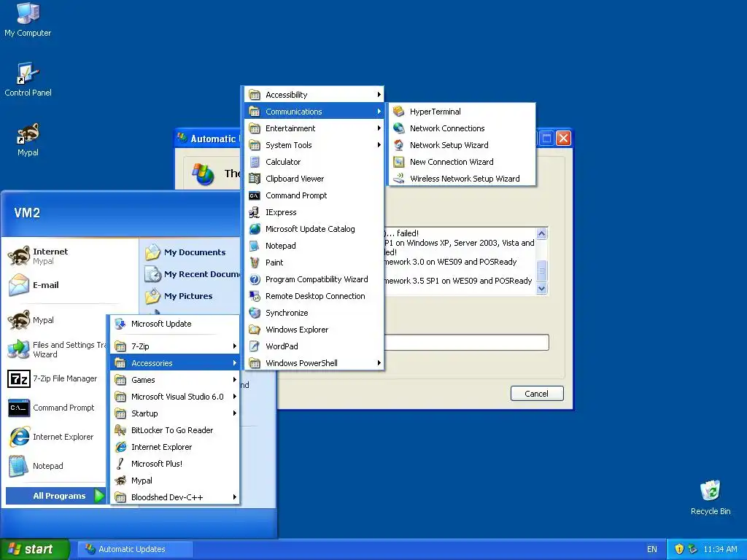Screen dimensions: 747x560
Task: Launch Network Connections entry
Action: [462, 128]
